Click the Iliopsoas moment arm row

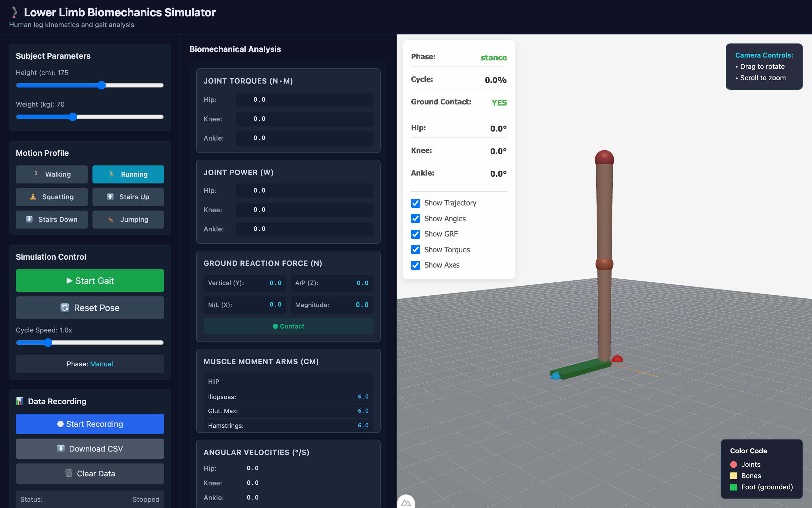point(288,397)
